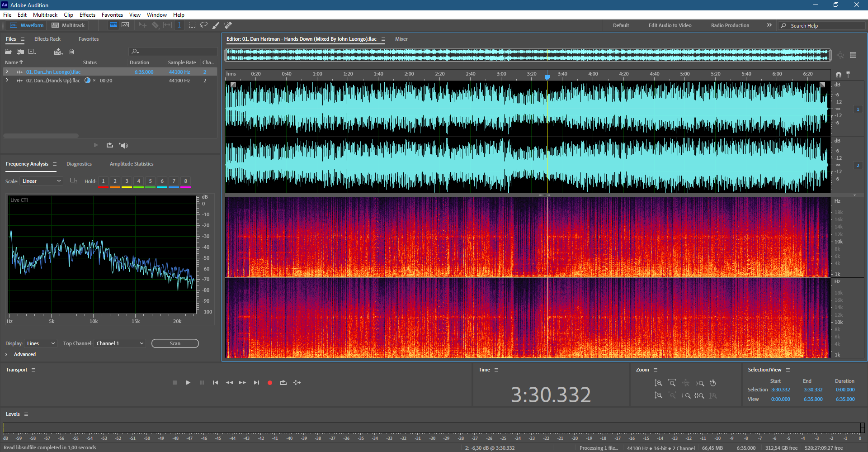
Task: Click Zoom to Selection icon
Action: [699, 395]
